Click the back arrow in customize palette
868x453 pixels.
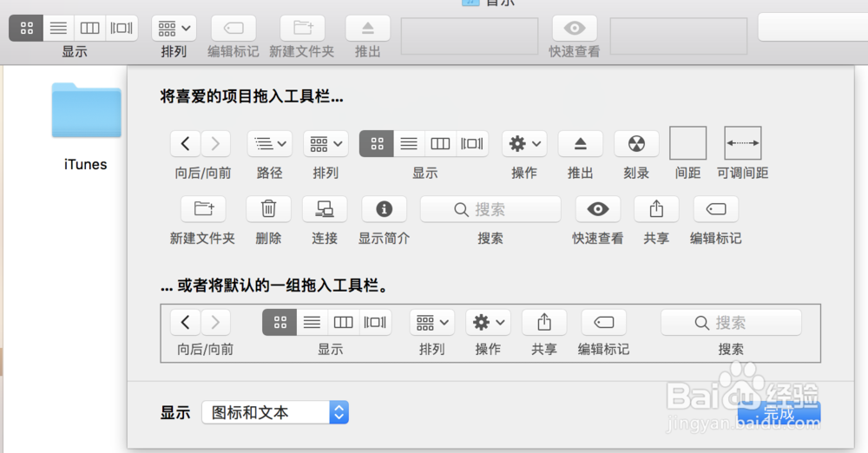(185, 144)
